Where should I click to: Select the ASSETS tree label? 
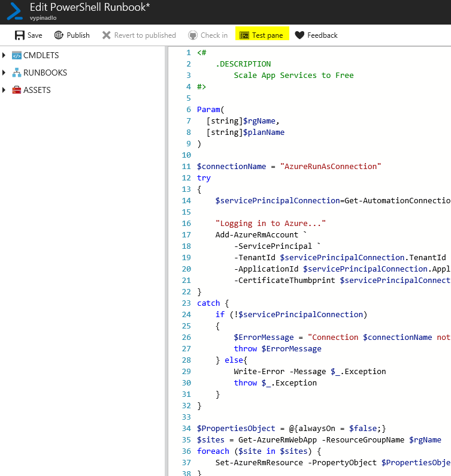[x=37, y=90]
